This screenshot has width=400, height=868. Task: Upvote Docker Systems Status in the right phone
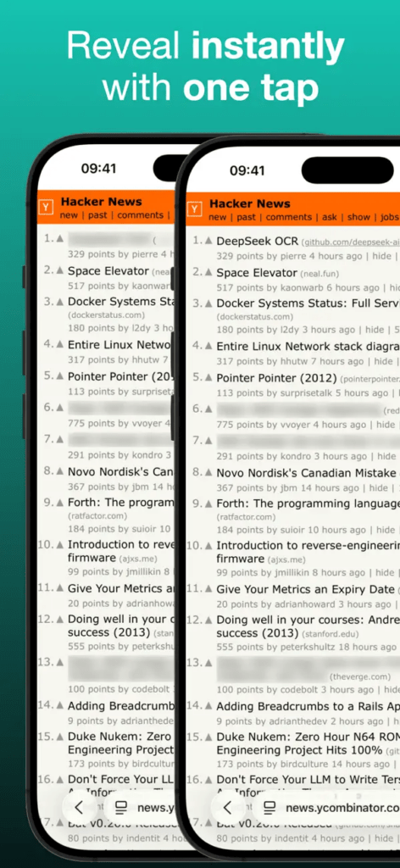coord(208,303)
